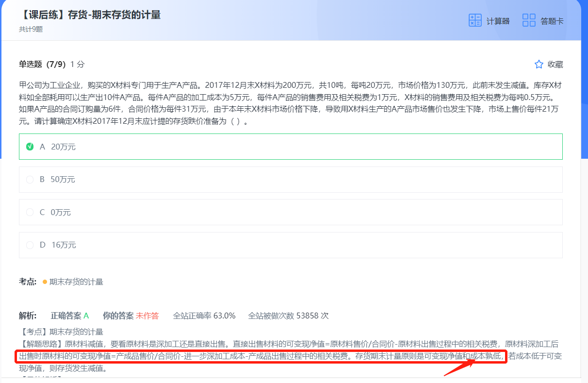Click the green checkmark on option A
This screenshot has width=588, height=383.
30,147
